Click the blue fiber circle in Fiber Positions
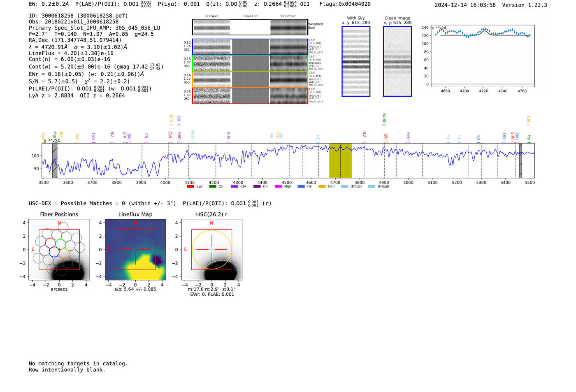This screenshot has width=576, height=392. coord(54,251)
